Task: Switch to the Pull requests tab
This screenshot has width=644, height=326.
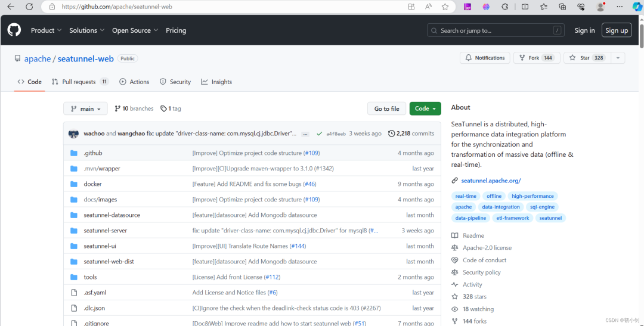Action: click(x=79, y=82)
